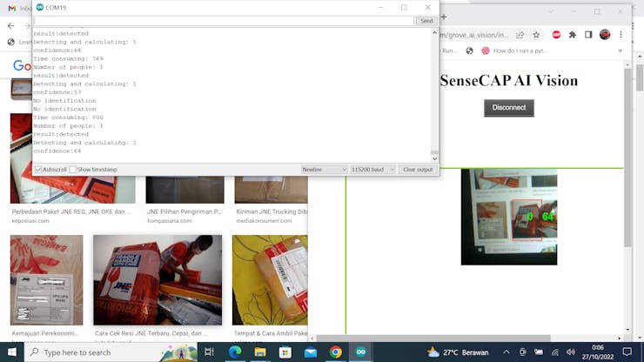Bookmark this page with the star icon
Screen dimensions: 644x362
(x=536, y=35)
